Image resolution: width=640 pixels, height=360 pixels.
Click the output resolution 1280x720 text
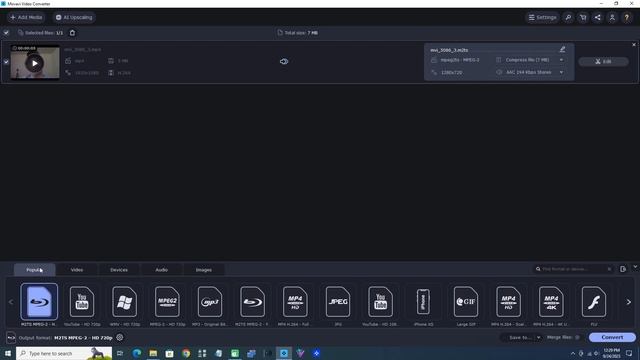[451, 72]
